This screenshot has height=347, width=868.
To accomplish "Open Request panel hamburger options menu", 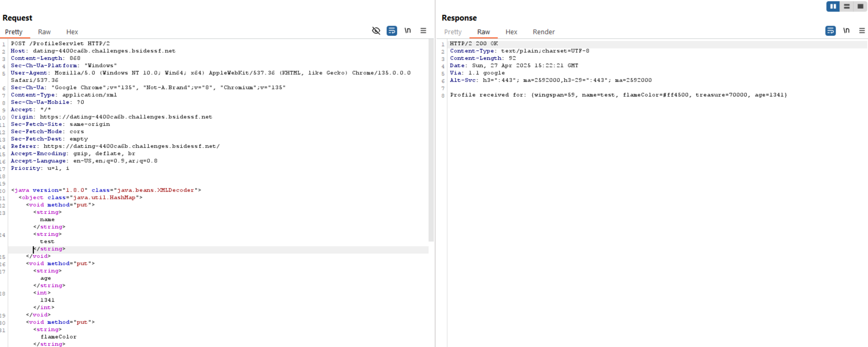I will click(423, 31).
